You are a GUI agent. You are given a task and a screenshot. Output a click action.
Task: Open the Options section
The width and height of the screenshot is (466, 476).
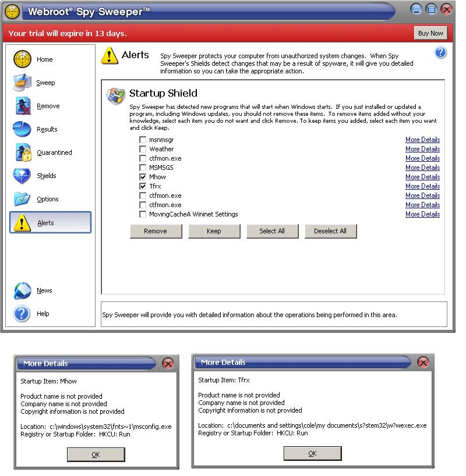[x=48, y=199]
